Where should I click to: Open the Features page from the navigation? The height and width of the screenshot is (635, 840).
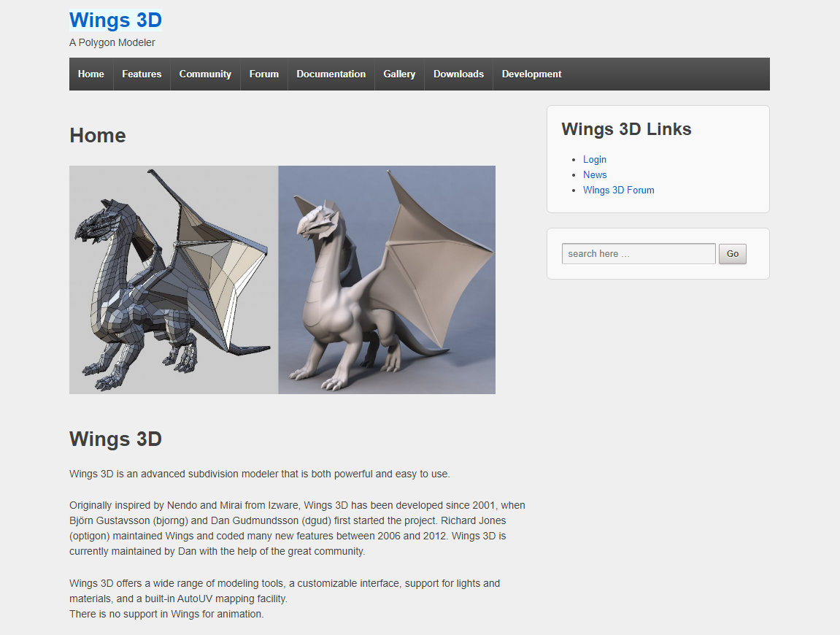tap(142, 74)
